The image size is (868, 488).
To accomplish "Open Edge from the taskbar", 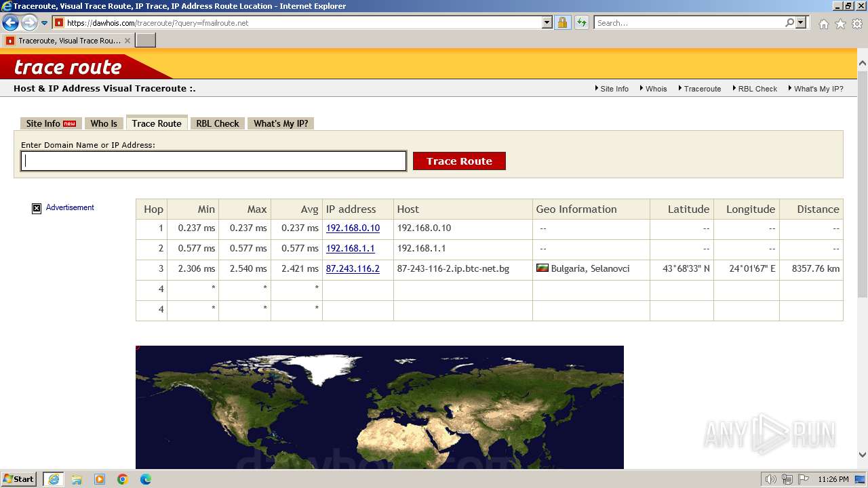I will (x=146, y=479).
